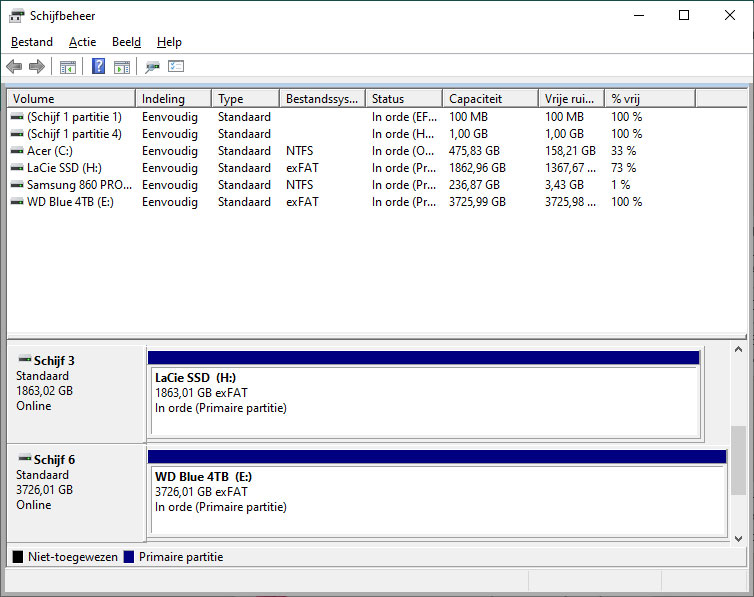
Task: Click the 158,21 GB free space cell
Action: pyautogui.click(x=570, y=151)
